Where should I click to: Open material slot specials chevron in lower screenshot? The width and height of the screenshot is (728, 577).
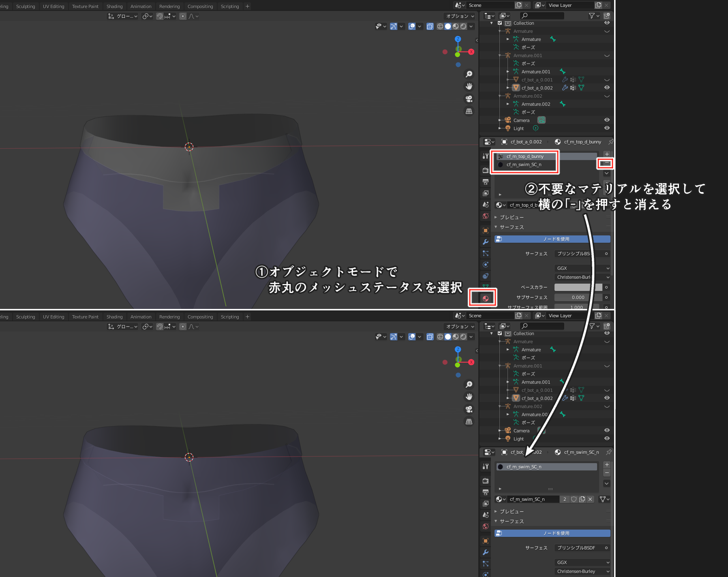pos(607,483)
